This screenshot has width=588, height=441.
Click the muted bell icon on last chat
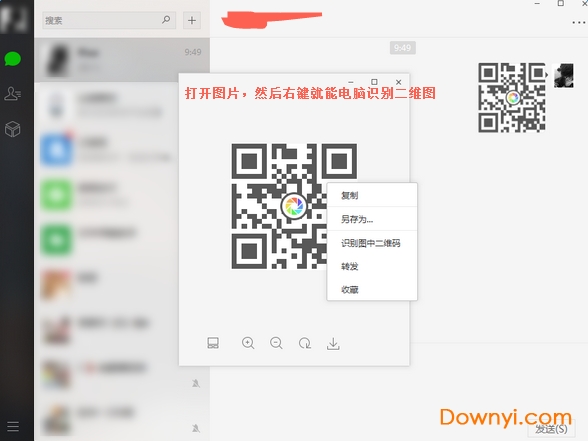[x=196, y=428]
